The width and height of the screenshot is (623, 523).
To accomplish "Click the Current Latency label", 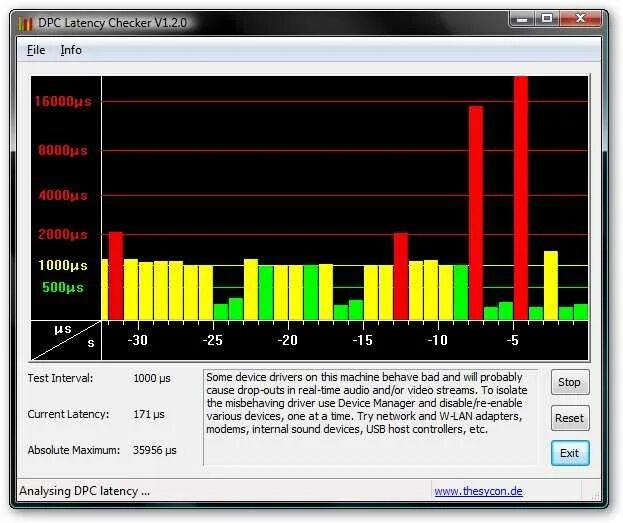I will (x=68, y=414).
